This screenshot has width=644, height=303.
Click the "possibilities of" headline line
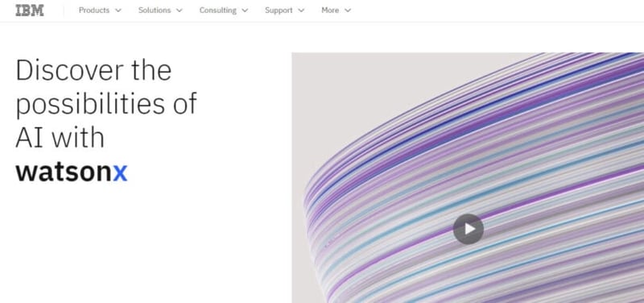(x=106, y=104)
